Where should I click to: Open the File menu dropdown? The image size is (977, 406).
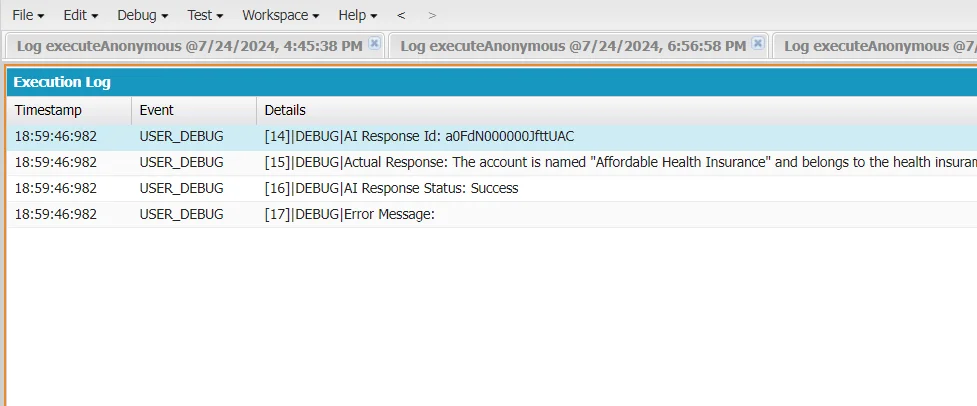tap(28, 16)
